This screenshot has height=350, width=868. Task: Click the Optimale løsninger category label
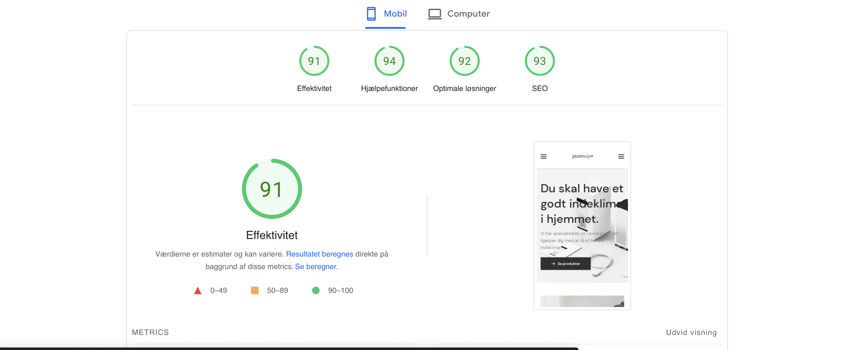[464, 88]
